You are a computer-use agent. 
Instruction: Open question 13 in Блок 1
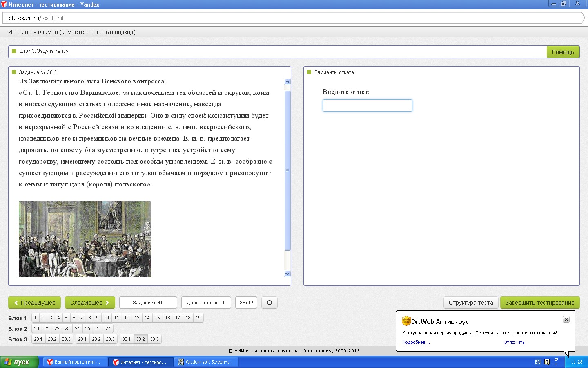click(137, 318)
